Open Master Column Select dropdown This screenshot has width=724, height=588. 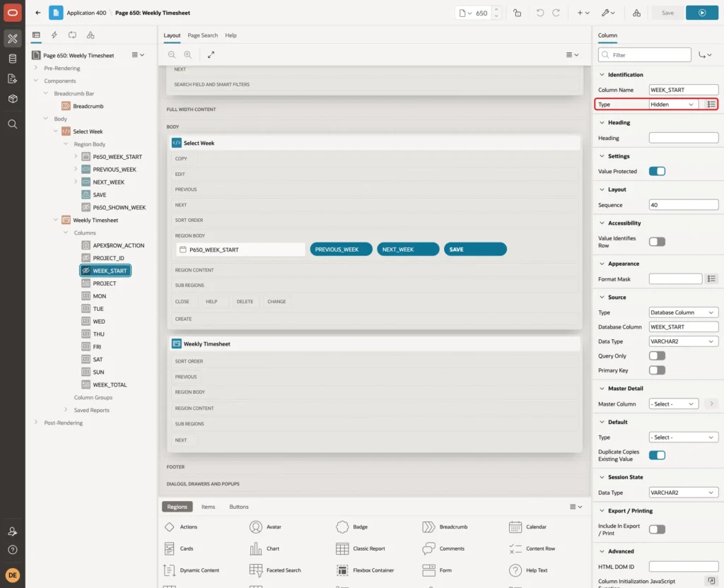coord(673,404)
